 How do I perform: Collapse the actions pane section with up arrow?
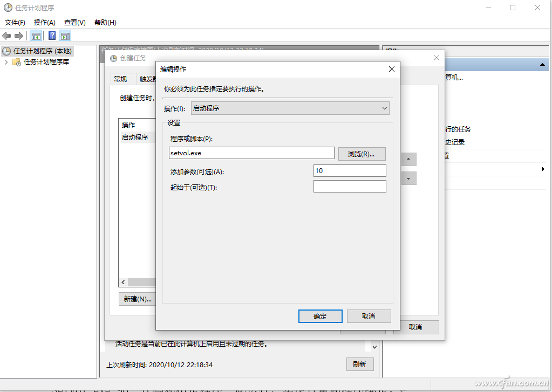[542, 65]
